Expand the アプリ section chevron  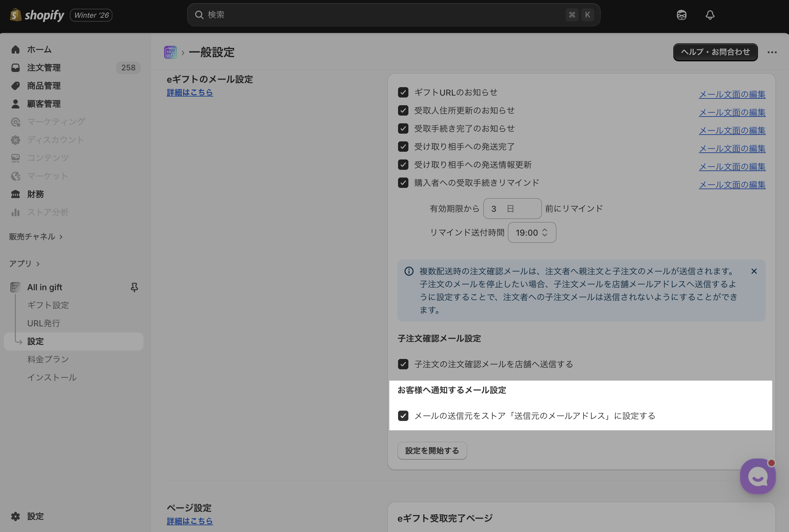[x=38, y=264]
